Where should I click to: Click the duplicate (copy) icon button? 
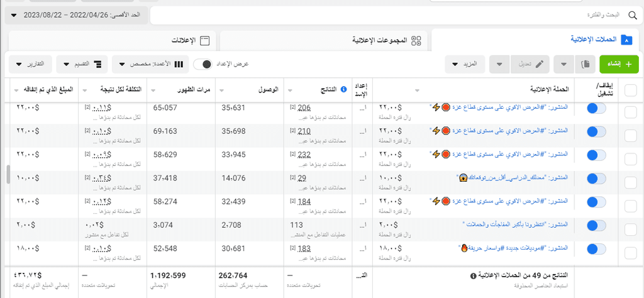(x=586, y=64)
